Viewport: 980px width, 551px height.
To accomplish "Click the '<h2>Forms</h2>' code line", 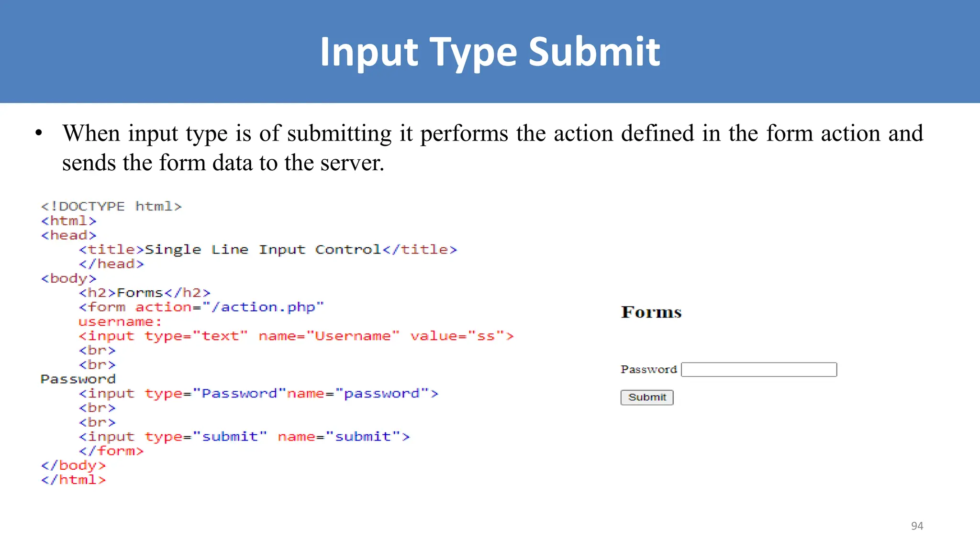I will click(x=145, y=293).
